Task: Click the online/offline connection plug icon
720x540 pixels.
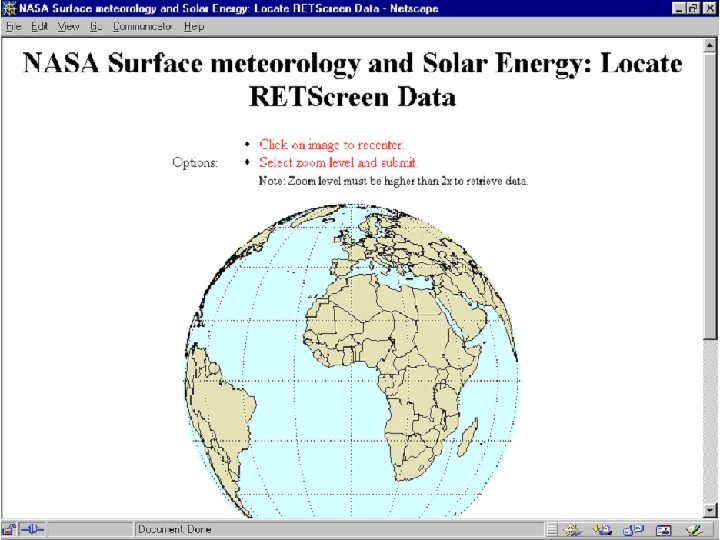Action: pos(33,530)
